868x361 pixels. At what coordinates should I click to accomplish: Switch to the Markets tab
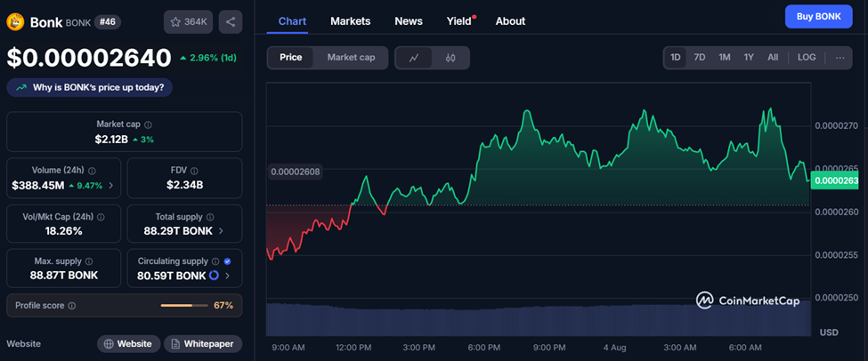[x=351, y=21]
